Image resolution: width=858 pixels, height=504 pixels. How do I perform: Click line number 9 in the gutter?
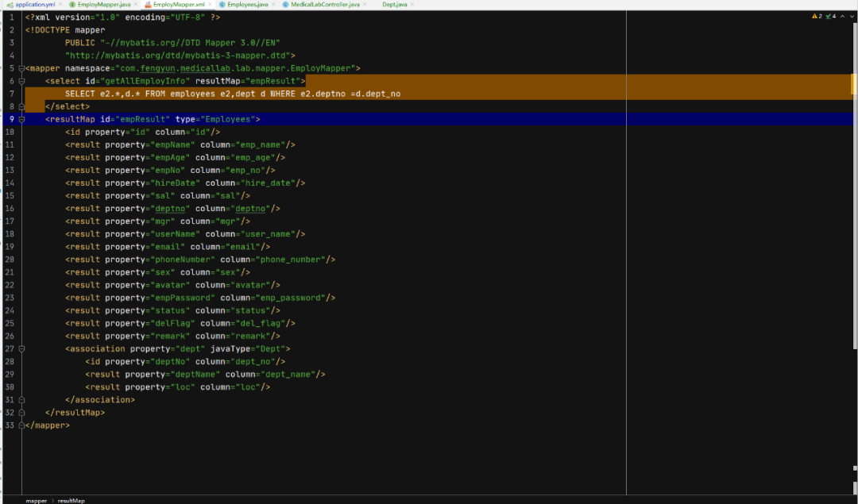(11, 119)
